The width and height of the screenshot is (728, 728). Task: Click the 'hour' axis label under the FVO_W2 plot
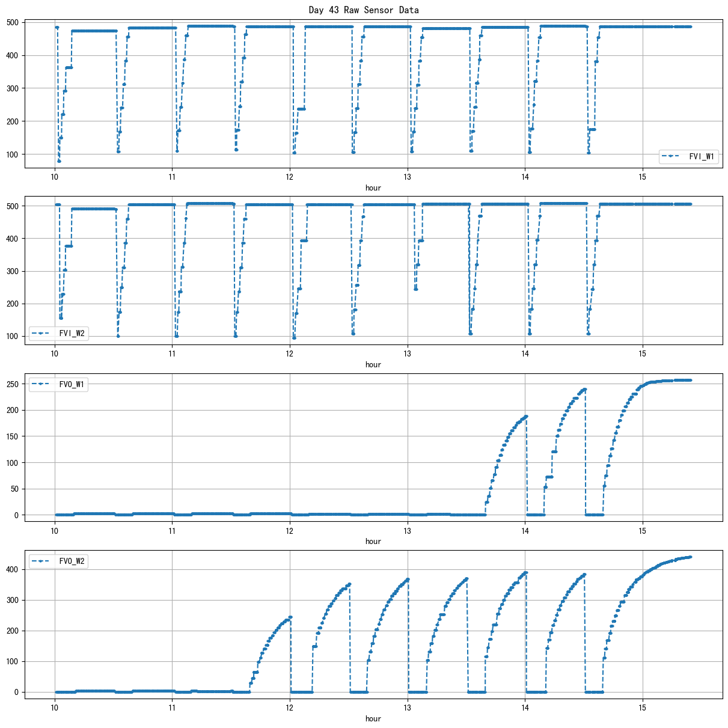click(x=373, y=718)
